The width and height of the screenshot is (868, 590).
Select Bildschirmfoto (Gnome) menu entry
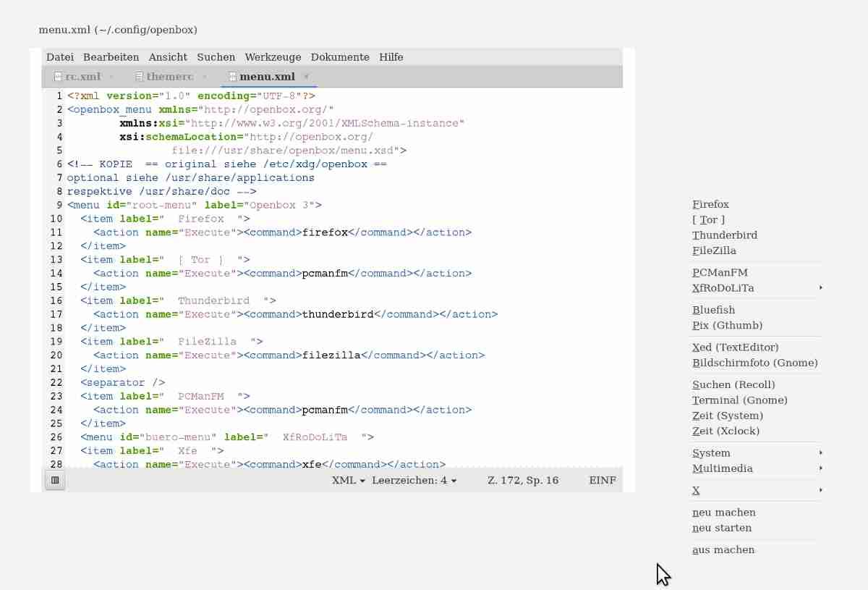pyautogui.click(x=754, y=363)
